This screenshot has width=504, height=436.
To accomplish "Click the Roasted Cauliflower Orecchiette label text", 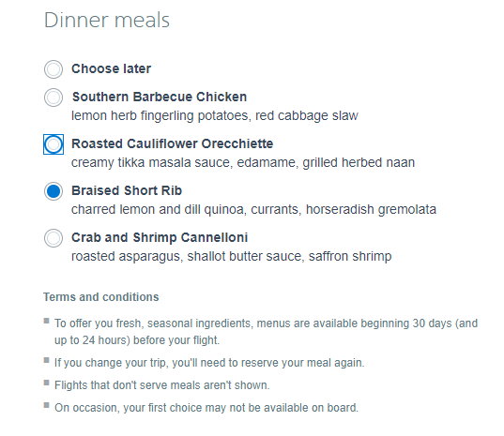I will (x=173, y=143).
